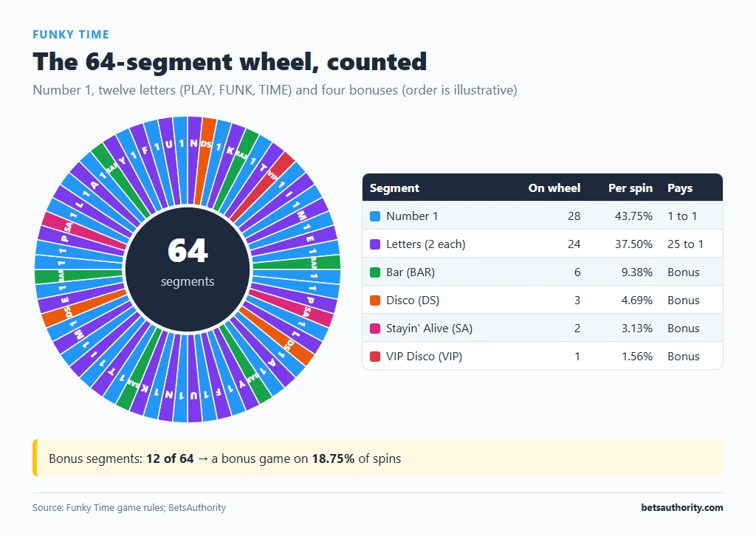Click the dark center circle showing 64 segments

pyautogui.click(x=188, y=269)
